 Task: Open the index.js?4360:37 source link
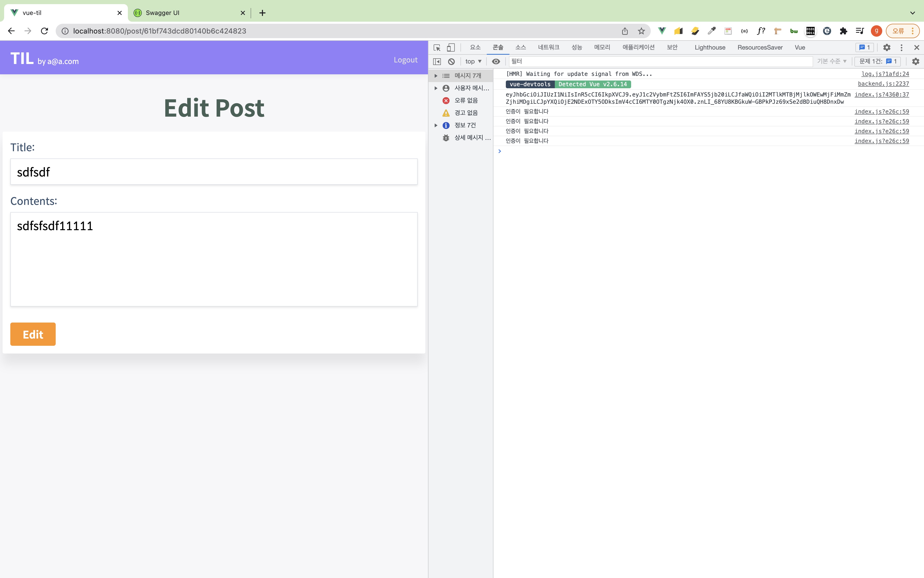tap(882, 94)
